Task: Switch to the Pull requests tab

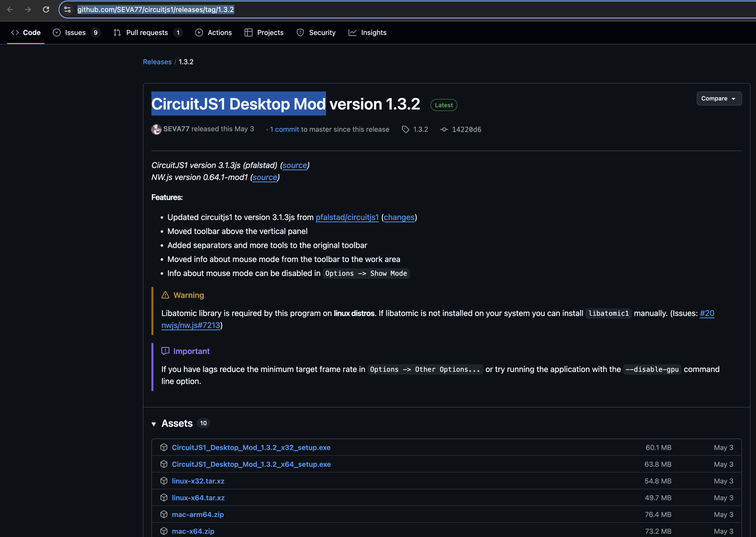Action: tap(147, 32)
